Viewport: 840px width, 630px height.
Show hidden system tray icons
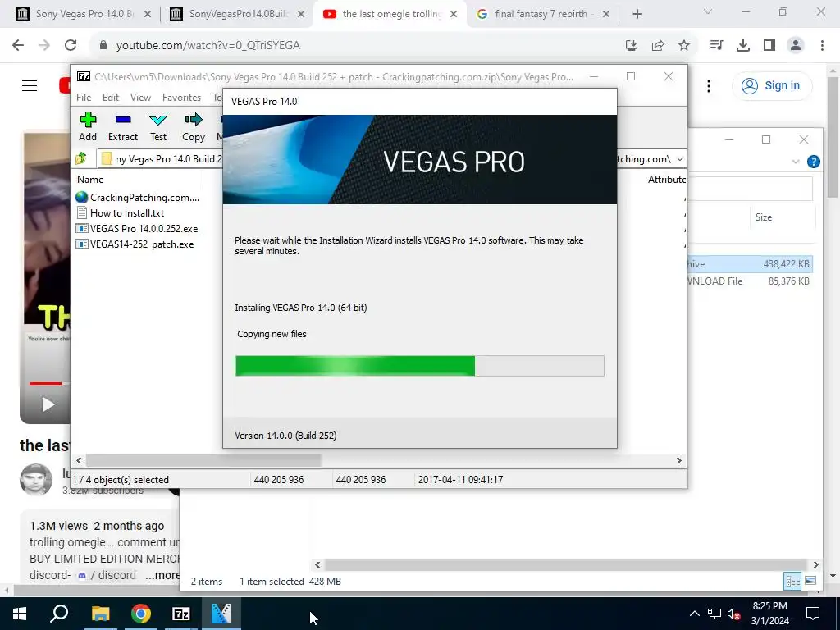694,614
